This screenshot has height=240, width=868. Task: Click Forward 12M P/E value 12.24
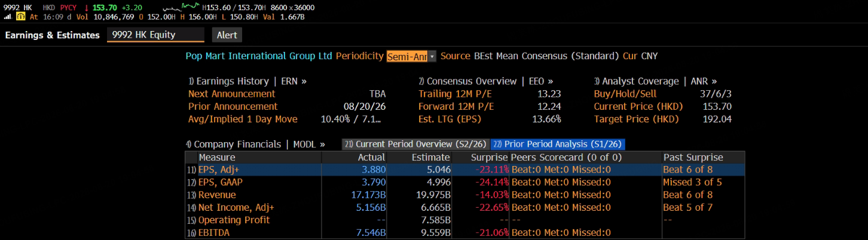click(x=549, y=106)
